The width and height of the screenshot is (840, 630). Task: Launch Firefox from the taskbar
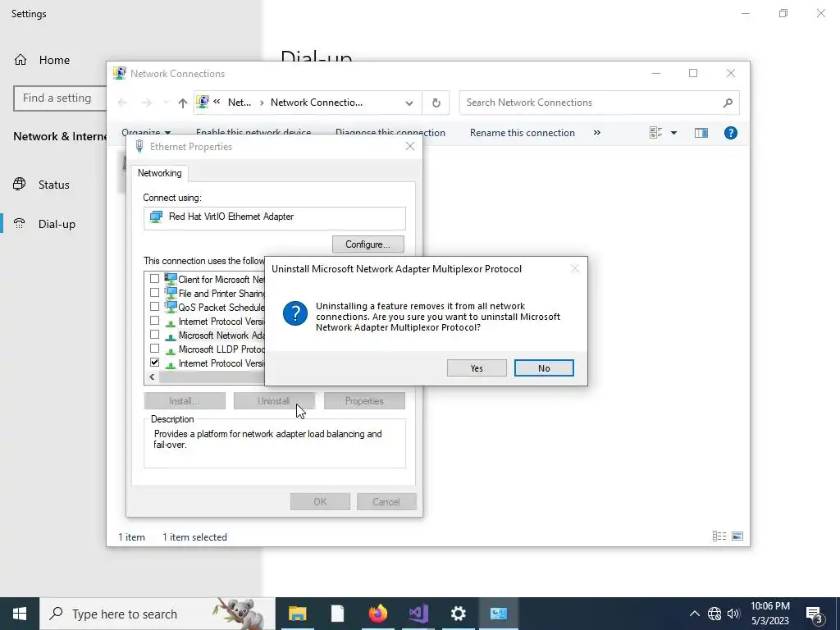(x=377, y=614)
